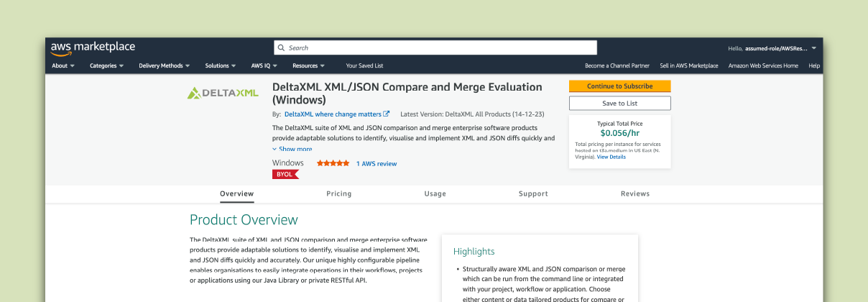Open the About dropdown menu

pos(63,65)
